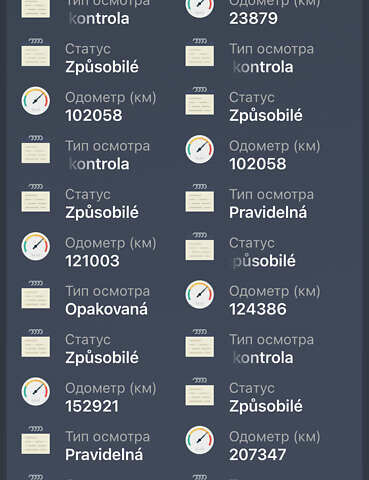This screenshot has height=480, width=369.
Task: Click the odometer reading 121003
Action: click(92, 261)
